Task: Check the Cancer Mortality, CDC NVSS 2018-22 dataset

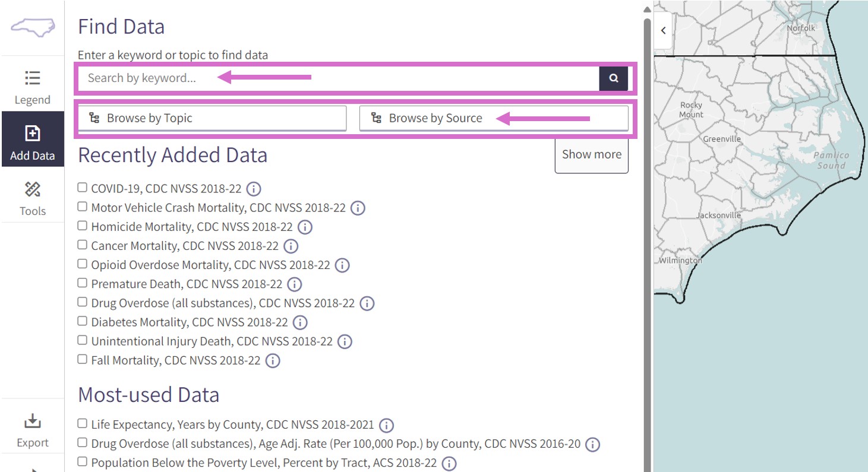Action: 82,245
